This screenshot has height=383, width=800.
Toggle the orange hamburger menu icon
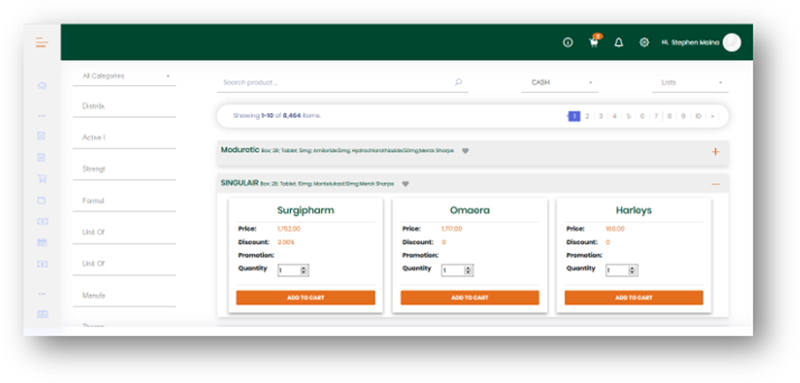click(42, 42)
